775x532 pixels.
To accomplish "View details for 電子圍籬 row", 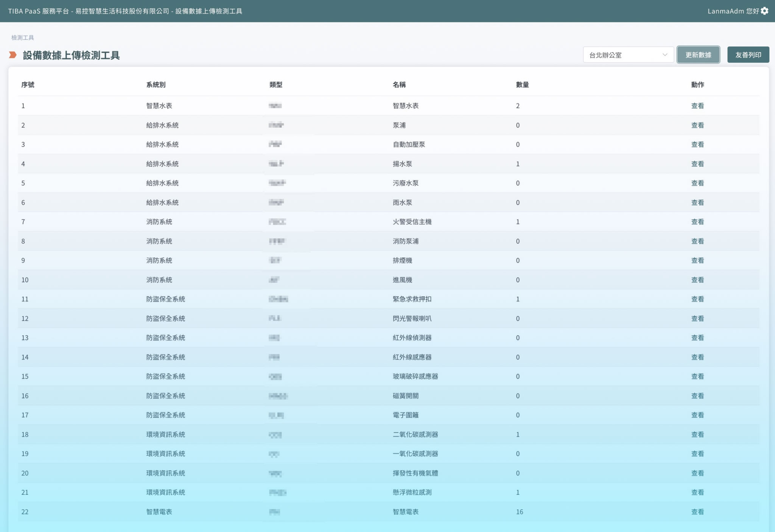I will (697, 415).
